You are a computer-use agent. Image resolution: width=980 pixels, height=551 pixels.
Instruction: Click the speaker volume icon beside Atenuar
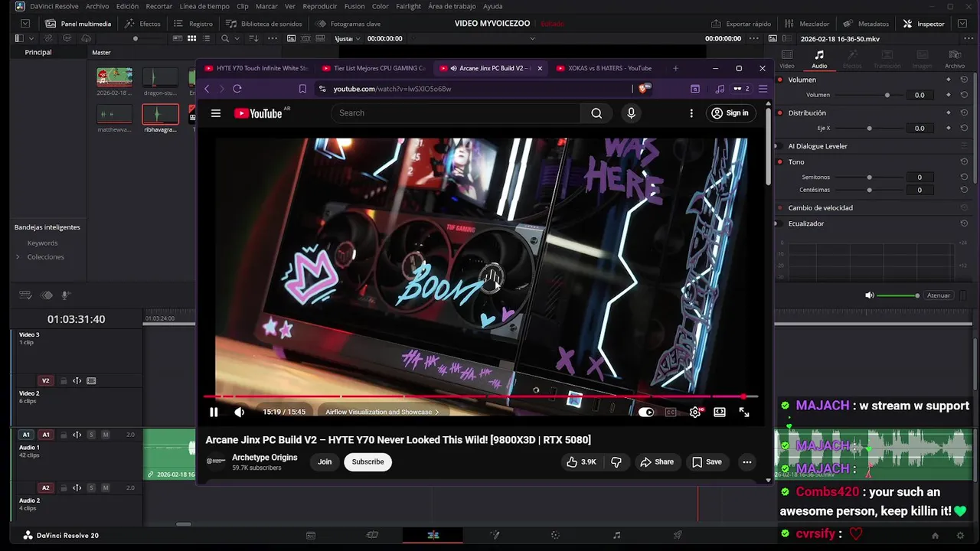click(x=869, y=295)
